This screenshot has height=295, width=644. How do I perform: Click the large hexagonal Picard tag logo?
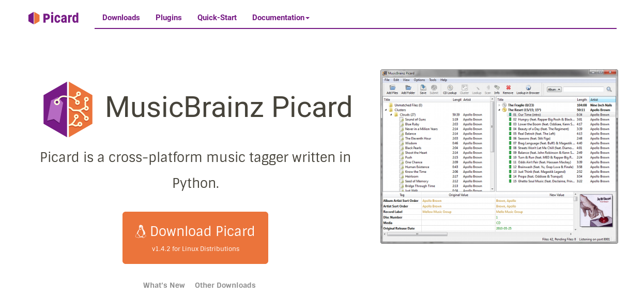[68, 109]
